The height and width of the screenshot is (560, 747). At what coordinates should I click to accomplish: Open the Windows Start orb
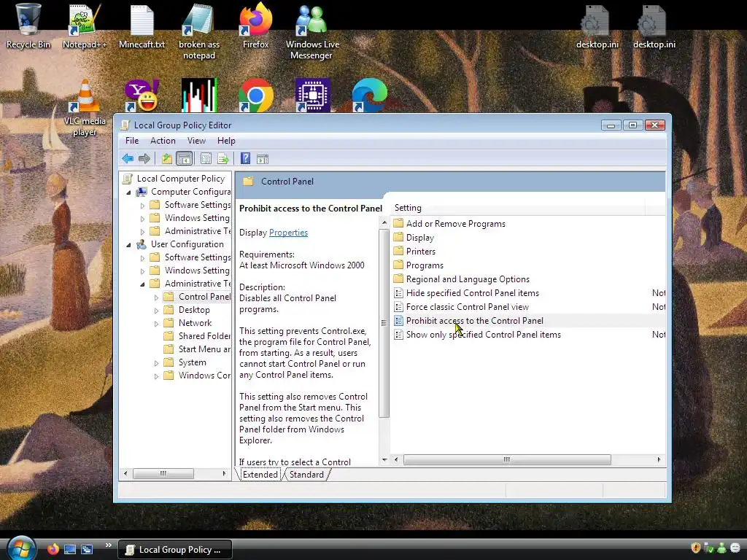coord(22,548)
